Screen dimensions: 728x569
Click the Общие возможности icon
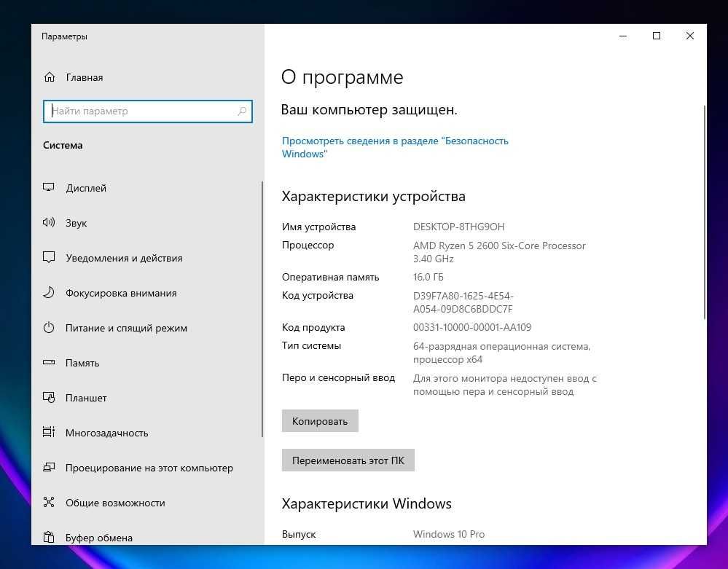[x=49, y=502]
